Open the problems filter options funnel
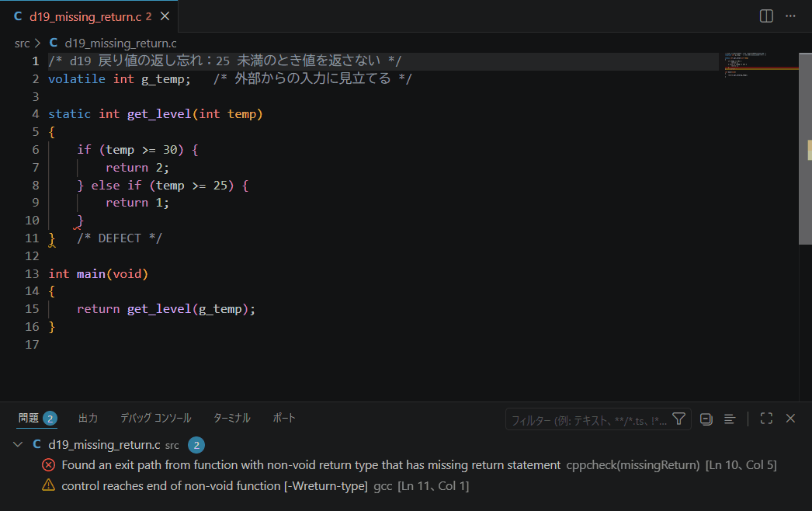Viewport: 812px width, 511px height. click(x=679, y=419)
